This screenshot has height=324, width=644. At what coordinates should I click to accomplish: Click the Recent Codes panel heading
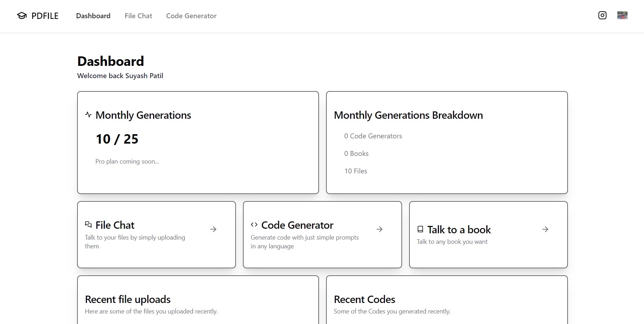pos(364,299)
